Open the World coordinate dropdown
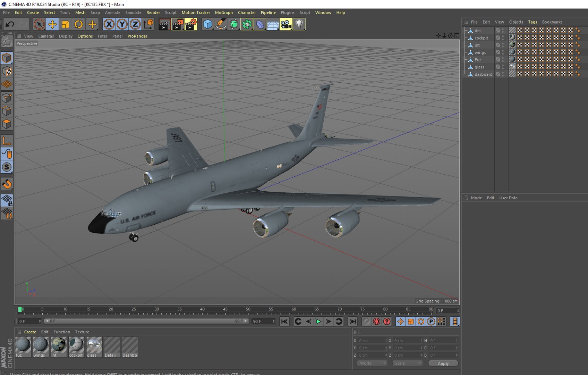588x375 pixels. (372, 363)
